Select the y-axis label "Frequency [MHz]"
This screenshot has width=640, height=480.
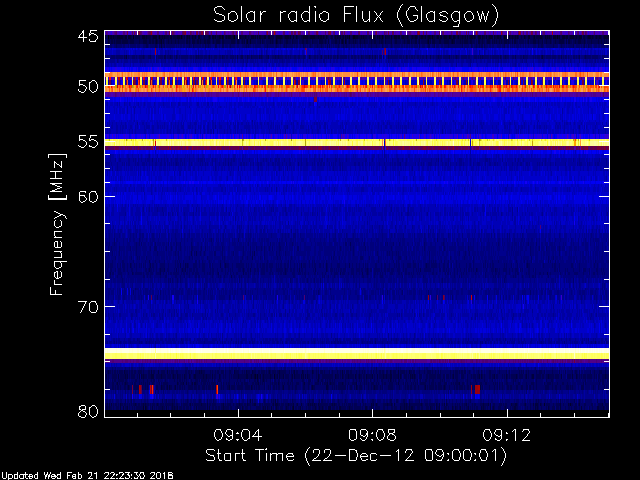(x=57, y=224)
